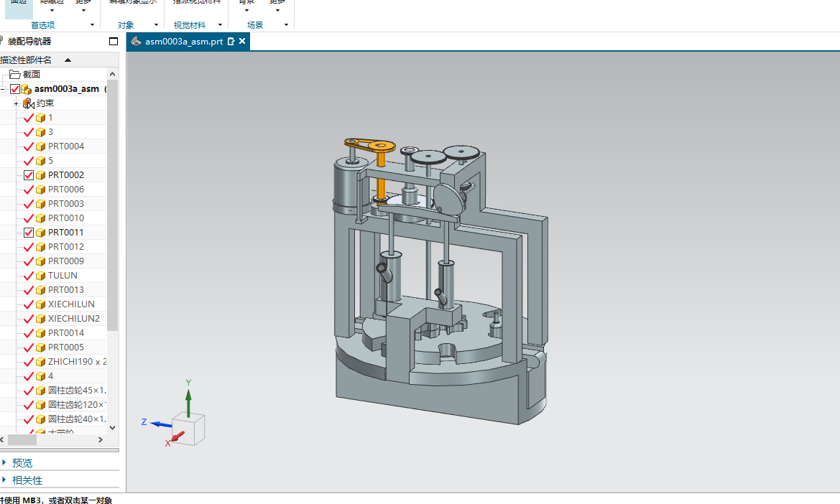Expand the 约束 constraints node
This screenshot has height=504, width=840.
click(x=16, y=103)
